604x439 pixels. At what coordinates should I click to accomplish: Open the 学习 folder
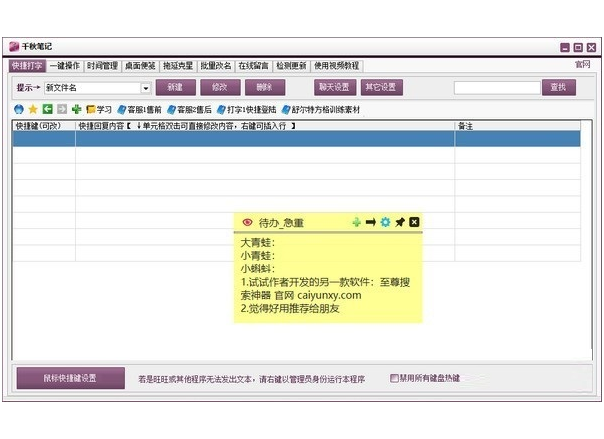[99, 110]
